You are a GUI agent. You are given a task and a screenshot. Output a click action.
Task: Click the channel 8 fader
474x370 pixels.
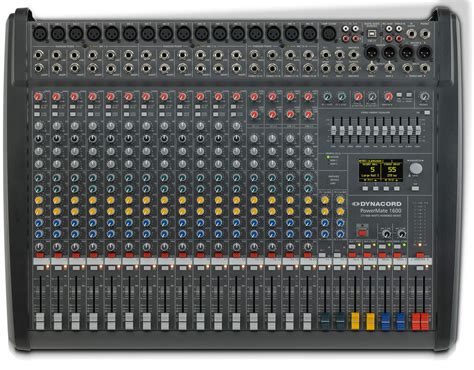[165, 321]
